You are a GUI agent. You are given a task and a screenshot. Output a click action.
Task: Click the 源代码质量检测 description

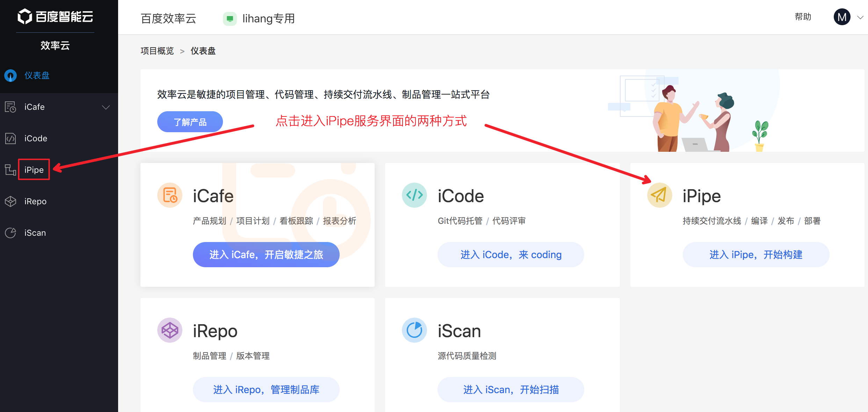pyautogui.click(x=467, y=356)
